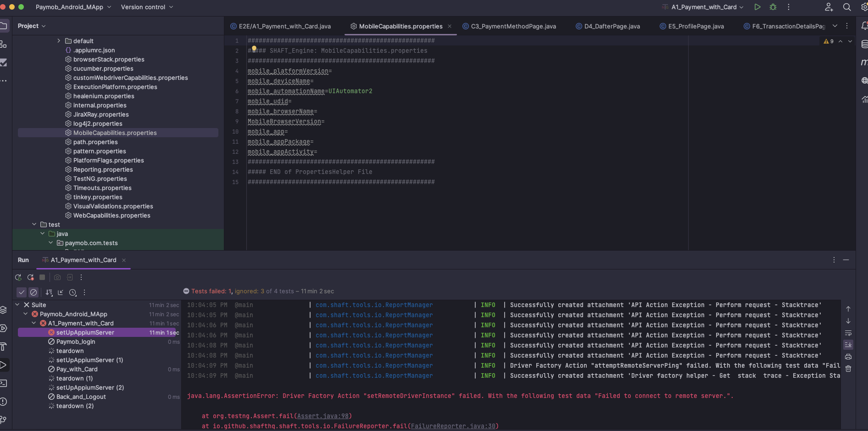The height and width of the screenshot is (431, 868).
Task: Rerun failed tests in the Run panel
Action: coord(30,277)
